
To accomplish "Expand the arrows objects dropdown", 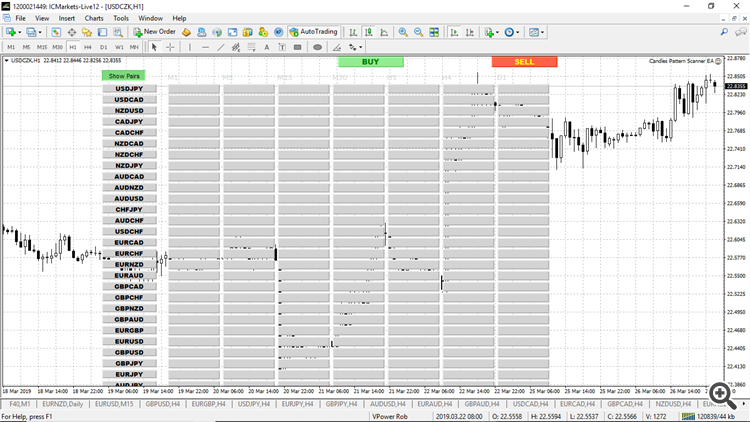I will (360, 47).
